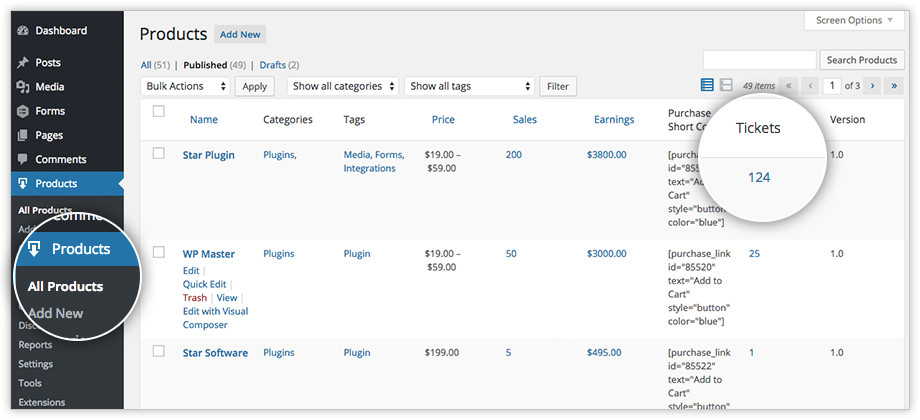The height and width of the screenshot is (420, 920).
Task: Click Quick Edit under WP Master
Action: (204, 284)
